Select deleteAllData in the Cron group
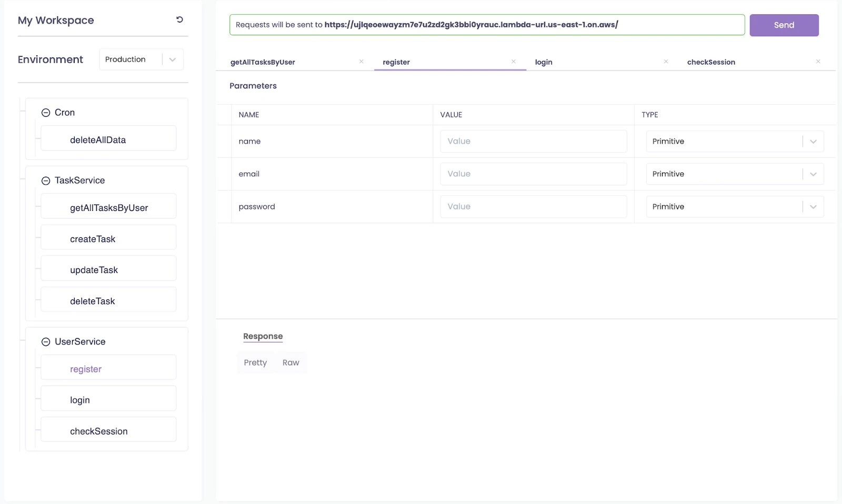842x504 pixels. [108, 138]
